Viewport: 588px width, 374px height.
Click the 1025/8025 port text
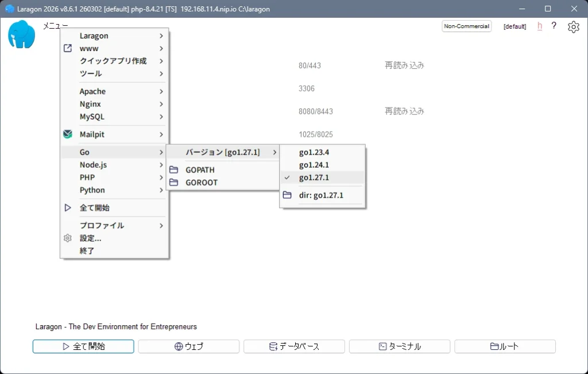click(316, 134)
